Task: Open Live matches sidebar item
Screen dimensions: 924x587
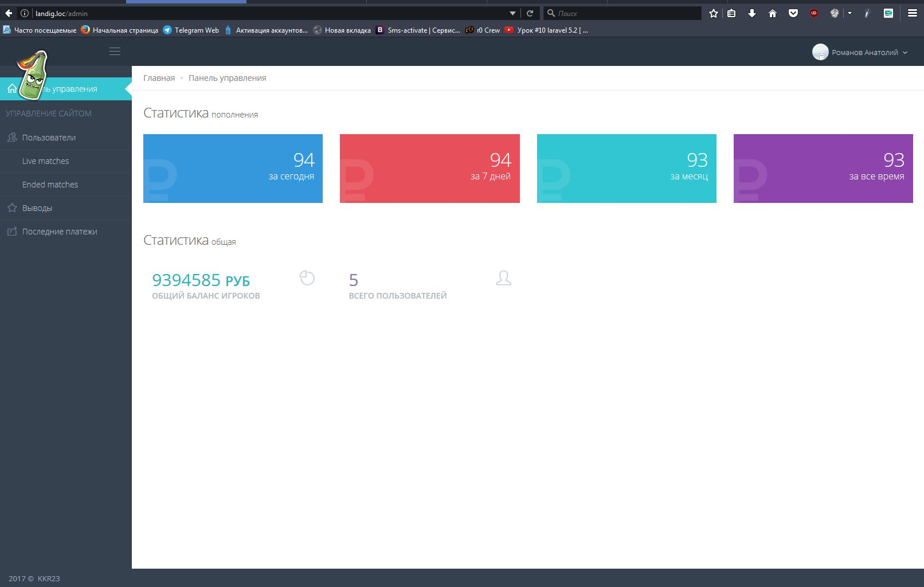Action: point(45,161)
